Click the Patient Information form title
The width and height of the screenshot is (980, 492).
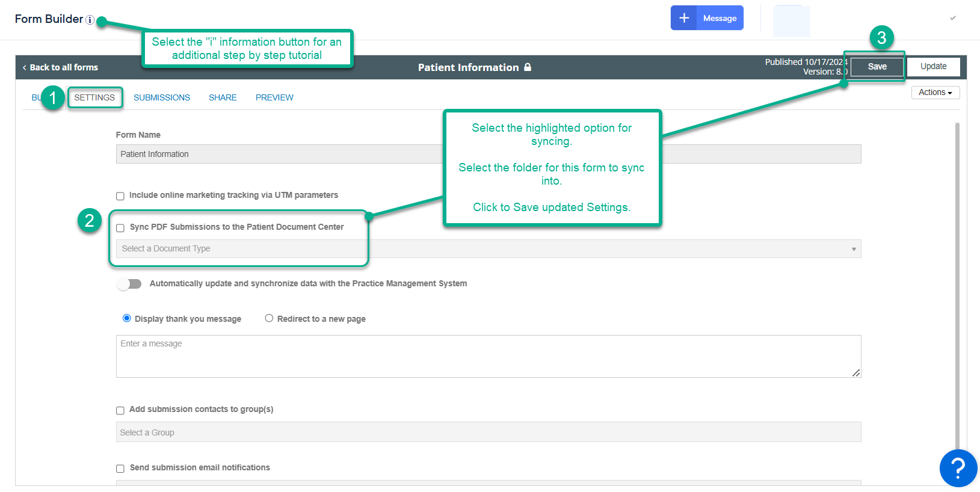coord(468,67)
